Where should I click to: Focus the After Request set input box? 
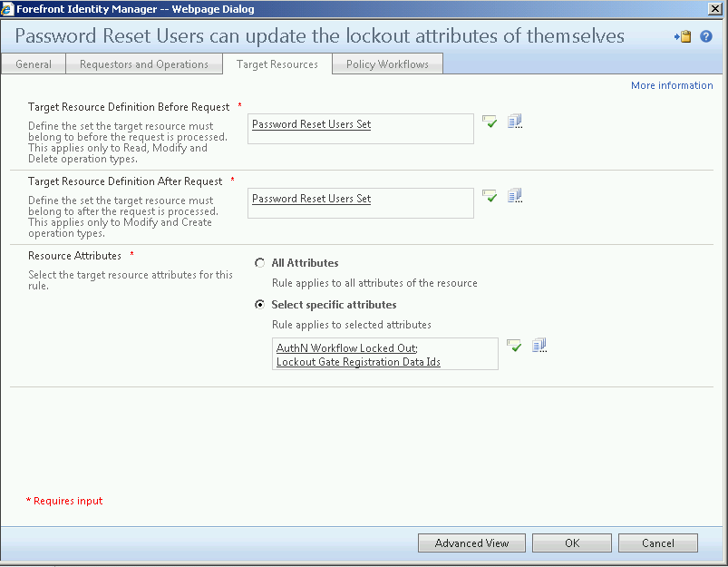click(361, 203)
